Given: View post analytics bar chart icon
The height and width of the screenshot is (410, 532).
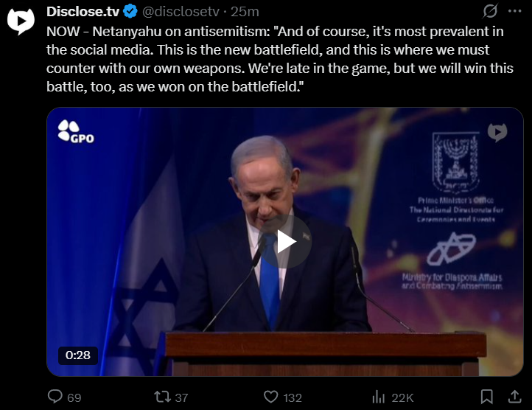Looking at the screenshot, I should point(379,397).
